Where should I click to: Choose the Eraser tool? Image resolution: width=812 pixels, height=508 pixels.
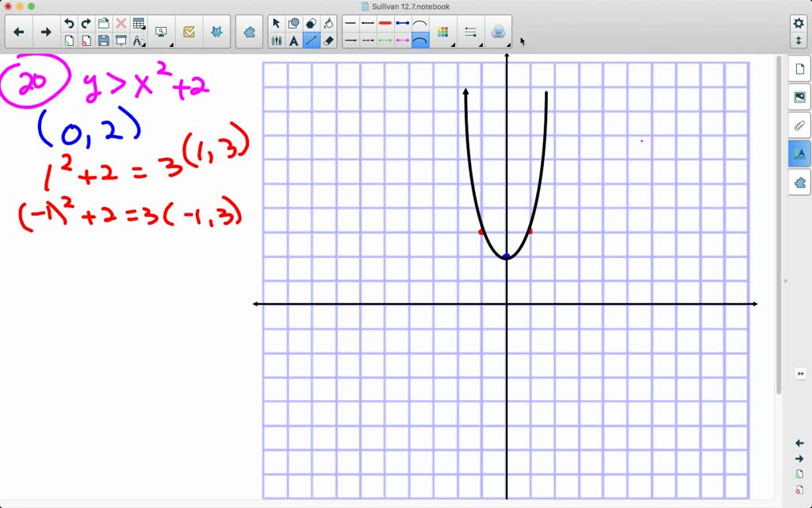click(328, 40)
